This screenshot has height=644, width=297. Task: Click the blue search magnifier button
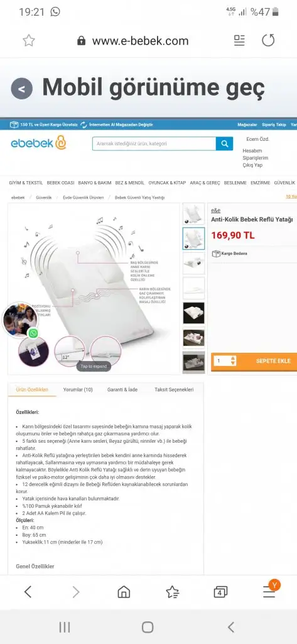tap(224, 144)
